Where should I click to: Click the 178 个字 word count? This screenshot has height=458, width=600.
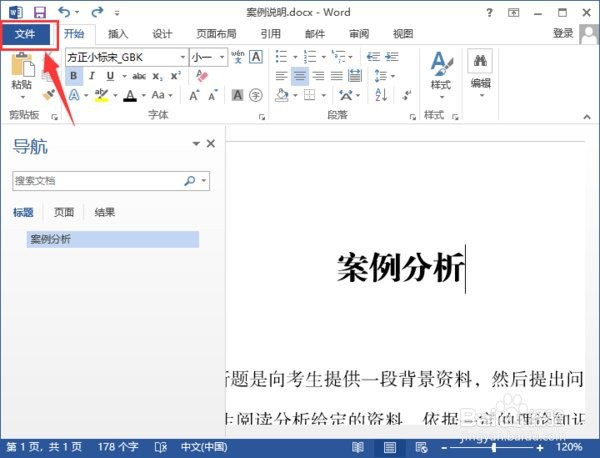click(x=118, y=447)
